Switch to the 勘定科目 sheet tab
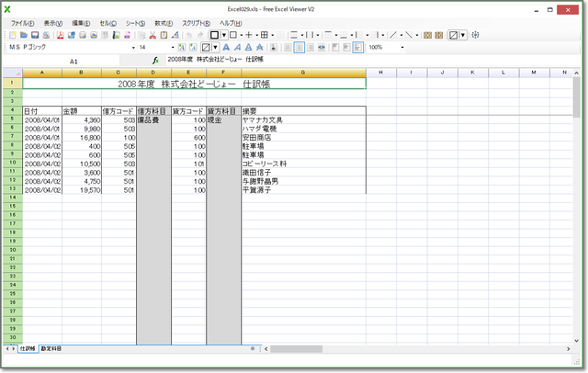The height and width of the screenshot is (373, 588). (x=52, y=350)
